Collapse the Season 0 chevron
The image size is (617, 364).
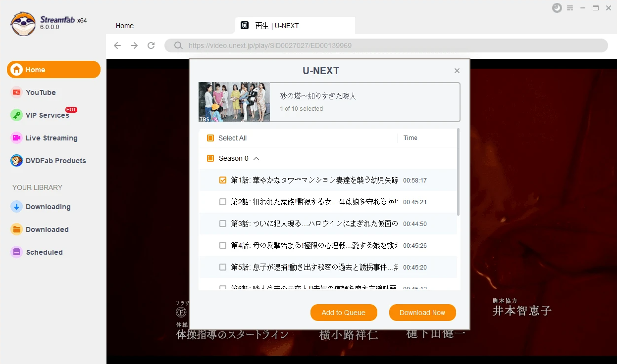256,159
